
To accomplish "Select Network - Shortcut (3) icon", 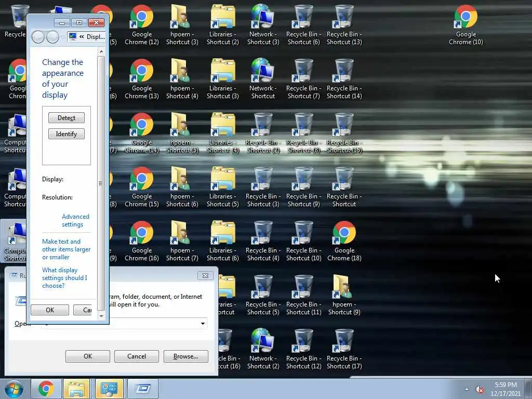I will pyautogui.click(x=263, y=25).
